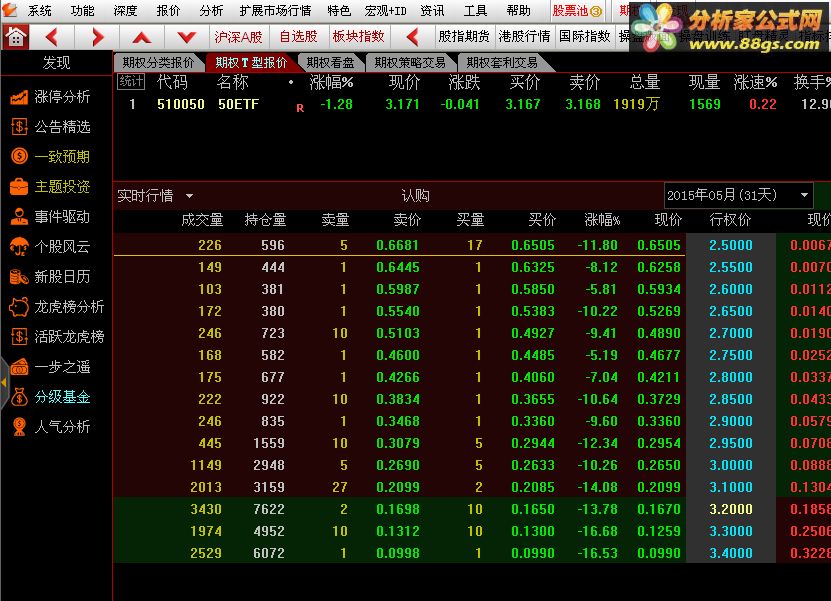Open the 特色 menu
Image resolution: width=831 pixels, height=601 pixels.
tap(339, 11)
